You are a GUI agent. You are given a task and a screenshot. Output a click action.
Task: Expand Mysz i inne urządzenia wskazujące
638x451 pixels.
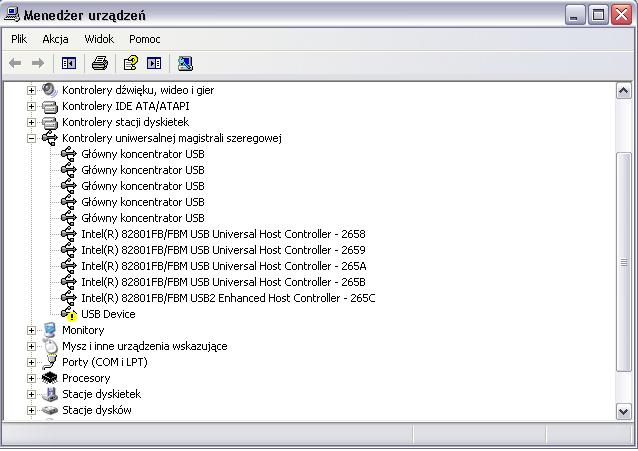tap(31, 346)
